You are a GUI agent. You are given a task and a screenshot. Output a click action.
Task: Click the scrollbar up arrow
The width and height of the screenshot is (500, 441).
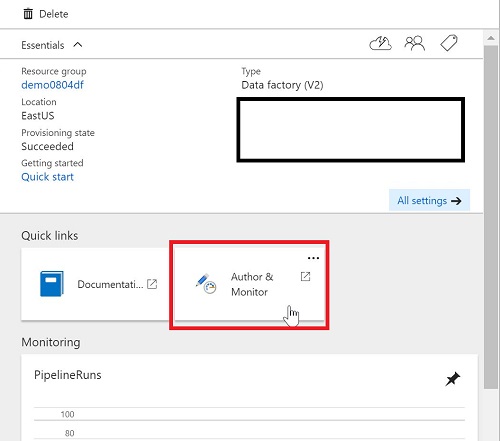point(491,38)
